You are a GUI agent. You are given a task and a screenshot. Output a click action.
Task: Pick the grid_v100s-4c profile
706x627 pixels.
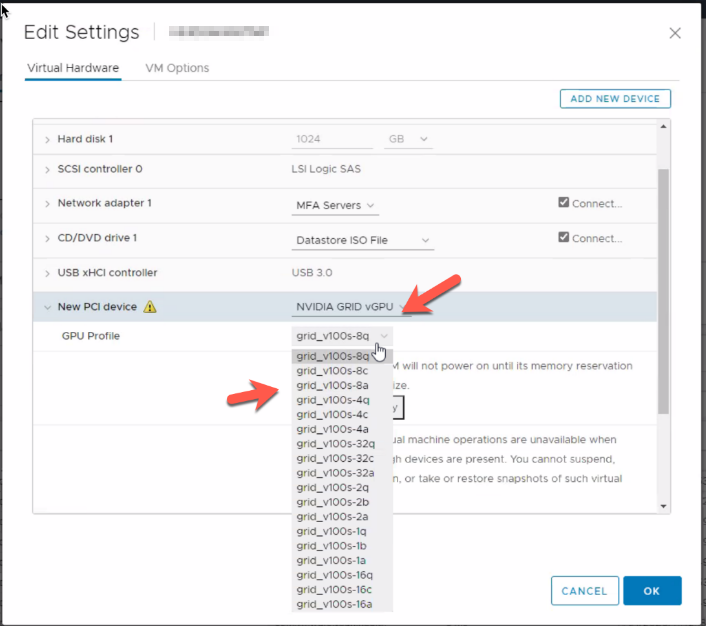(342, 415)
